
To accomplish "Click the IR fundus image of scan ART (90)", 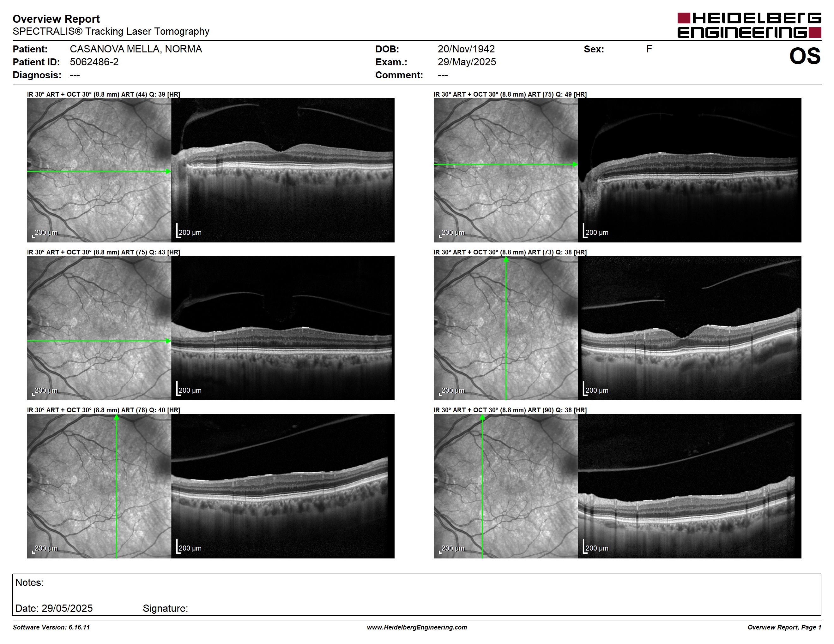I will click(x=505, y=486).
